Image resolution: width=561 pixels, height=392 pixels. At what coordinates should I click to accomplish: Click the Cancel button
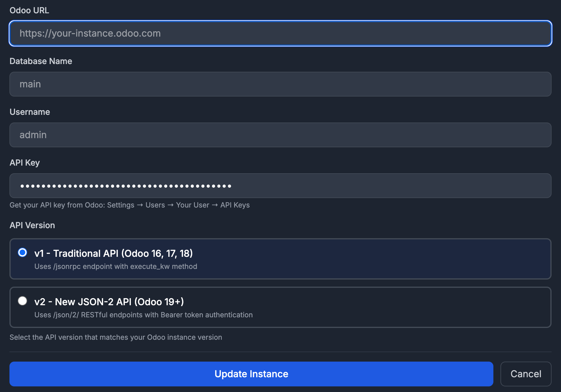(x=526, y=374)
